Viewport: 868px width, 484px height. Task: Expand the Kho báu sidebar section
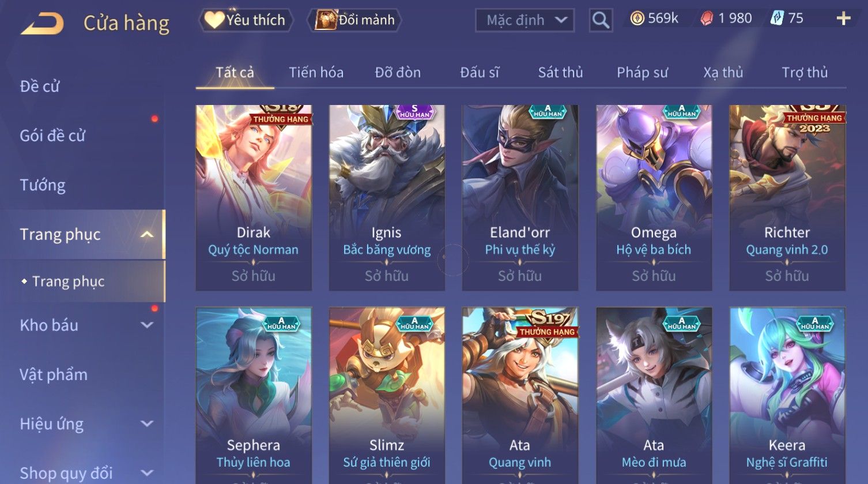coord(147,325)
